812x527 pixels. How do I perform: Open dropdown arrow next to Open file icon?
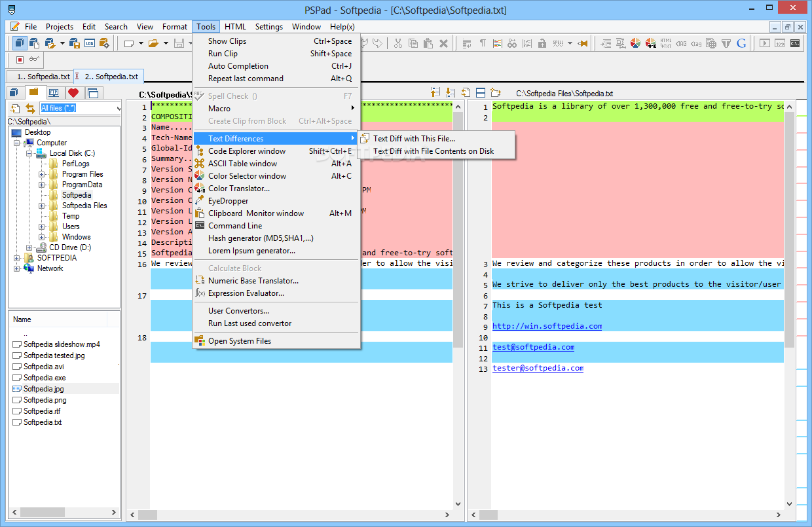166,43
